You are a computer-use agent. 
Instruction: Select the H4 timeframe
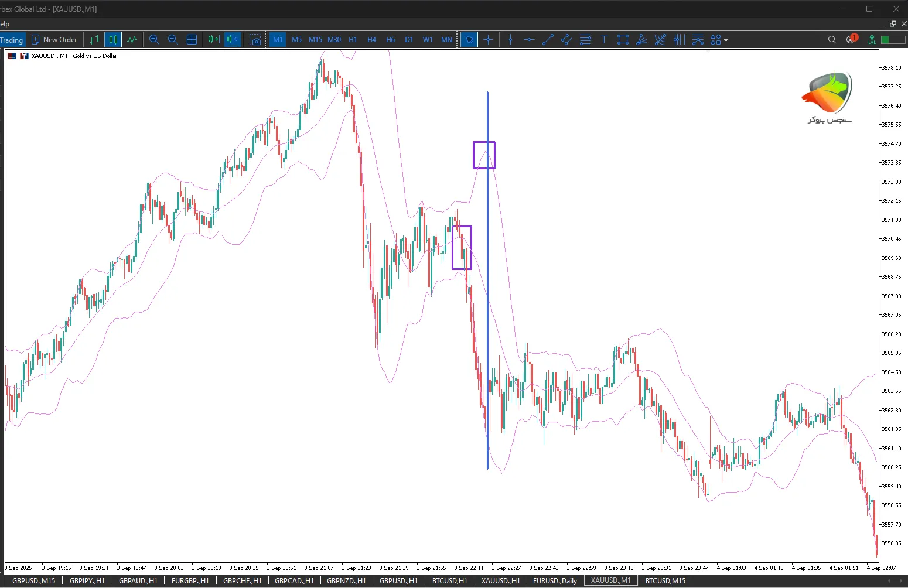coord(371,40)
